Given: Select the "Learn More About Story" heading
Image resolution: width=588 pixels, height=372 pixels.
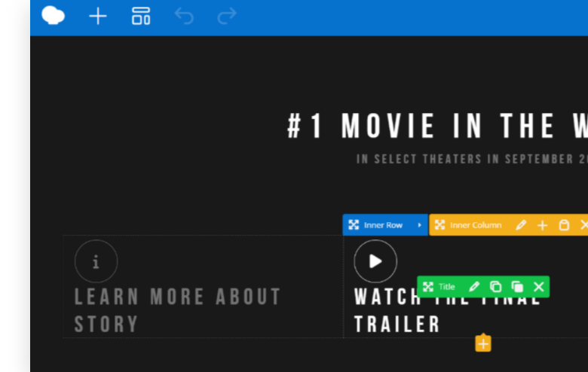Looking at the screenshot, I should pyautogui.click(x=178, y=310).
